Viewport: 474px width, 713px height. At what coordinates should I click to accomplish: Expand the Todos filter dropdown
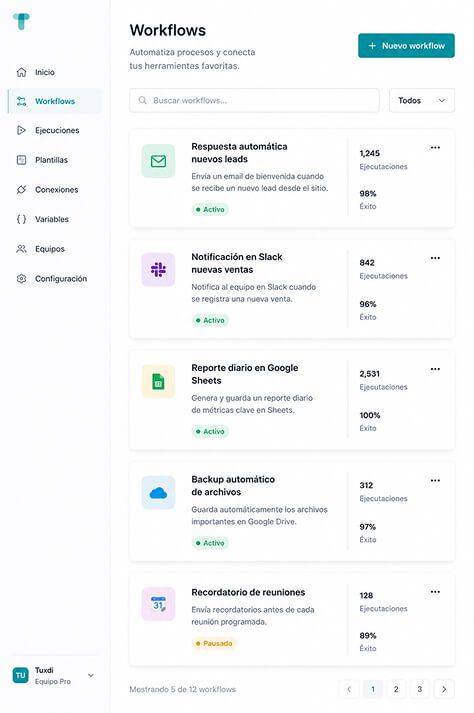tap(422, 100)
